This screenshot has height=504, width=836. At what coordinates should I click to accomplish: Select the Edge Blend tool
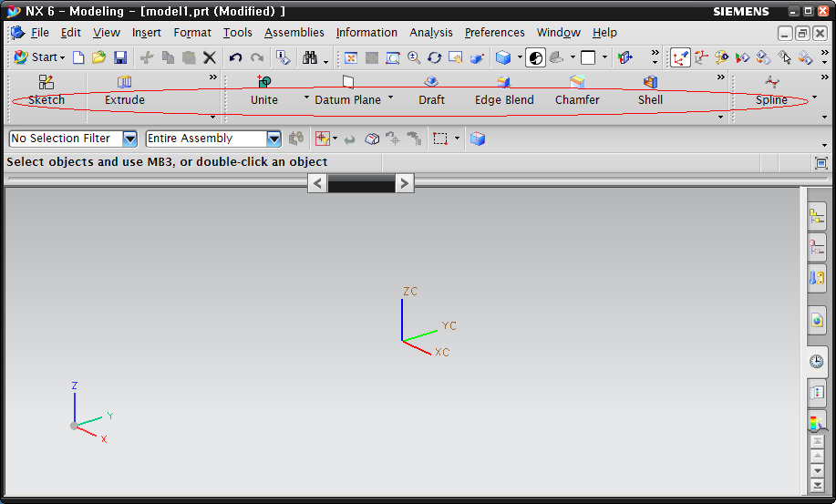(504, 81)
